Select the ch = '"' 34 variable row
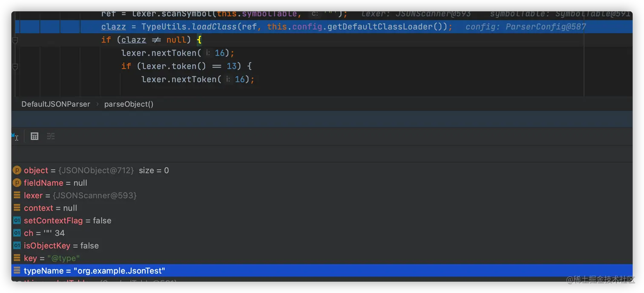644x293 pixels. [322, 233]
